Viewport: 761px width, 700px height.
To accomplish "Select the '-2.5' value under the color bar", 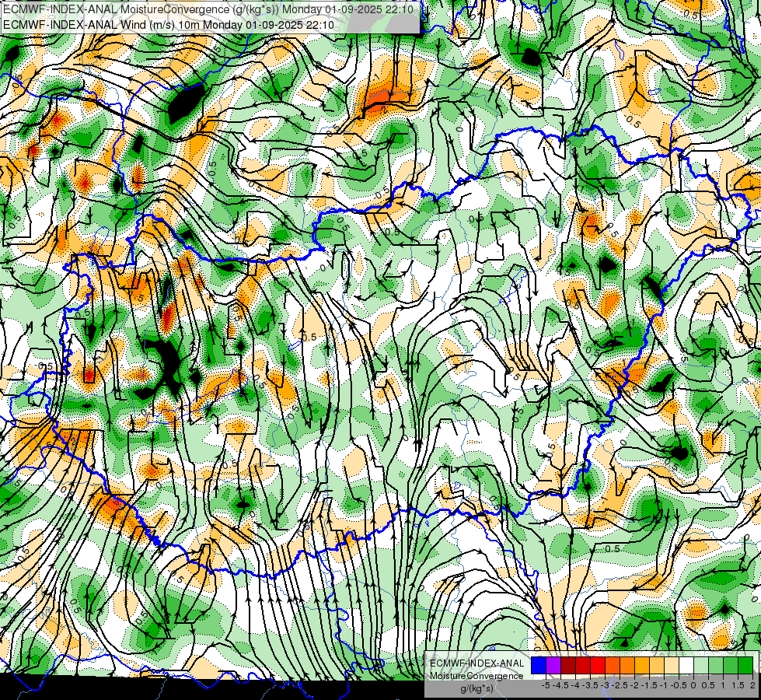I will 620,685.
